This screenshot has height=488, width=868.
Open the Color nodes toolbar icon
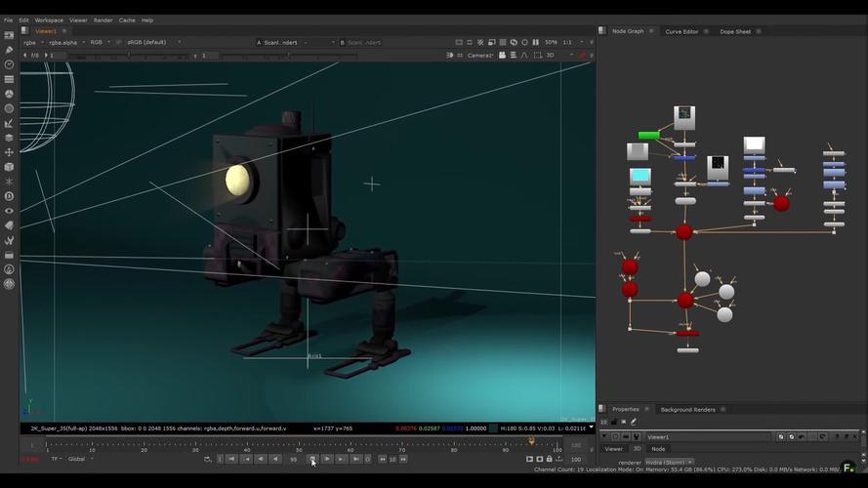click(10, 94)
